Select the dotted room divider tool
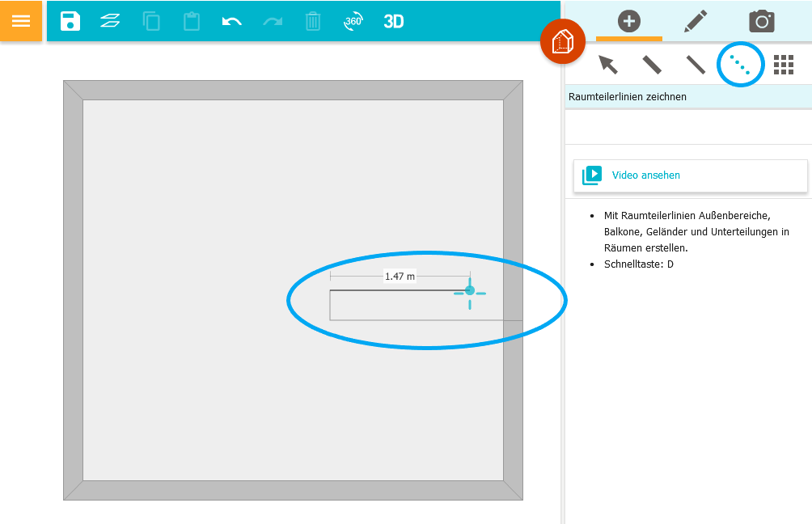This screenshot has height=524, width=812. pyautogui.click(x=740, y=65)
